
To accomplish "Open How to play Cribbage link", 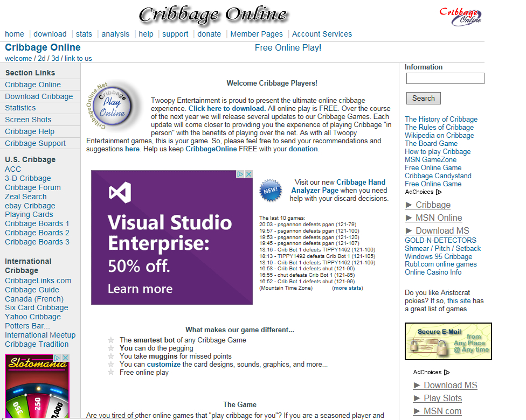I will pyautogui.click(x=438, y=152).
